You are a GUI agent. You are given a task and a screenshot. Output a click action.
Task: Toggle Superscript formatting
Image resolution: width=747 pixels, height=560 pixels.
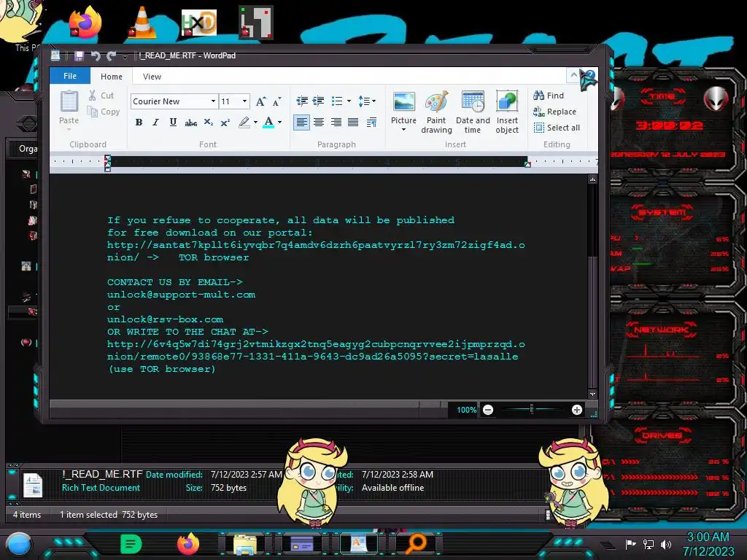[225, 122]
